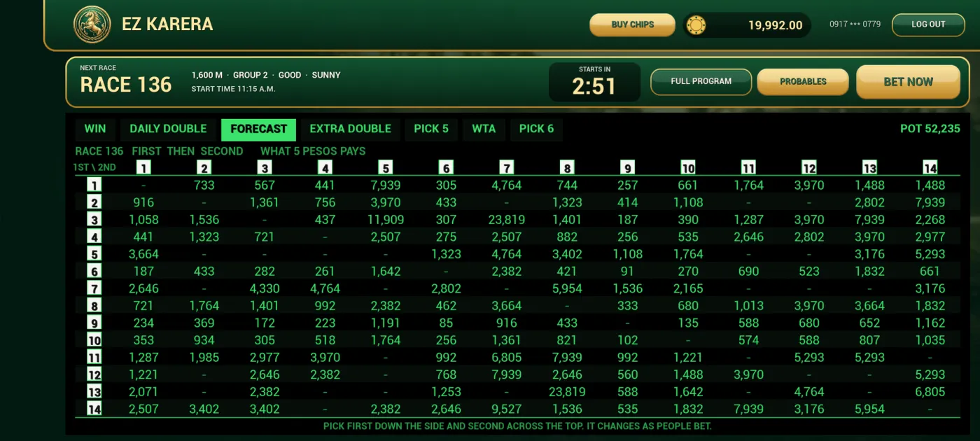Click the BUY CHIPS button
Image resolution: width=980 pixels, height=441 pixels.
tap(632, 24)
